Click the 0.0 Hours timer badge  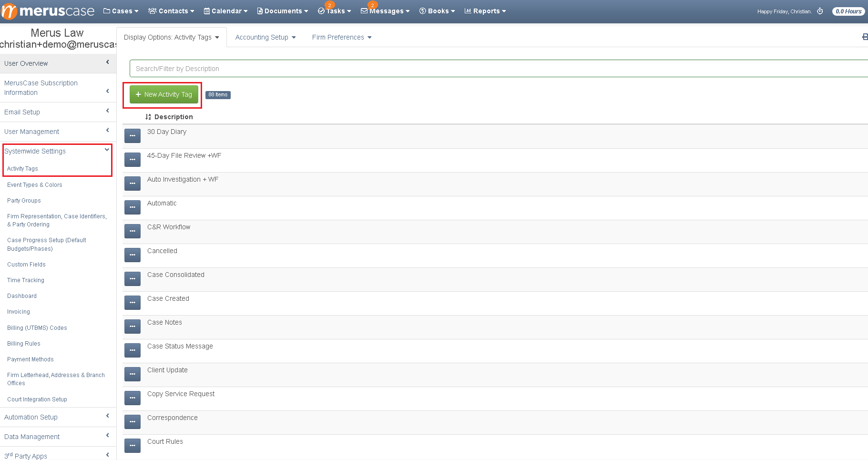click(x=848, y=11)
